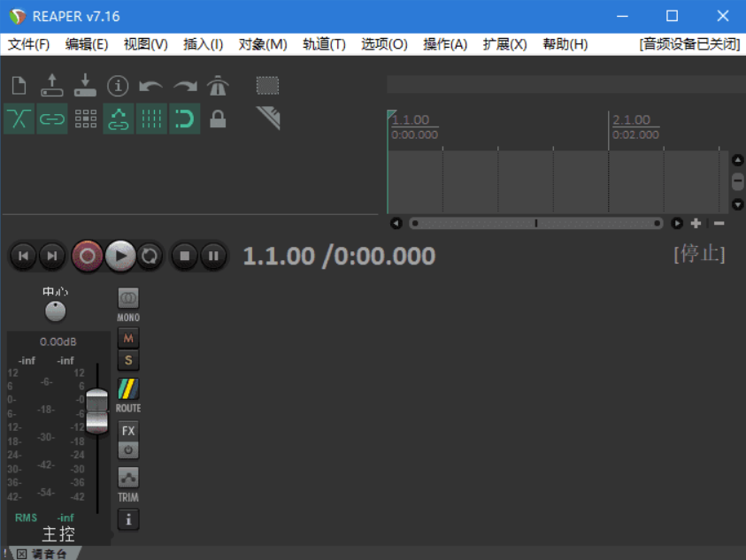Click the master pan knob
The width and height of the screenshot is (746, 560).
tap(55, 311)
